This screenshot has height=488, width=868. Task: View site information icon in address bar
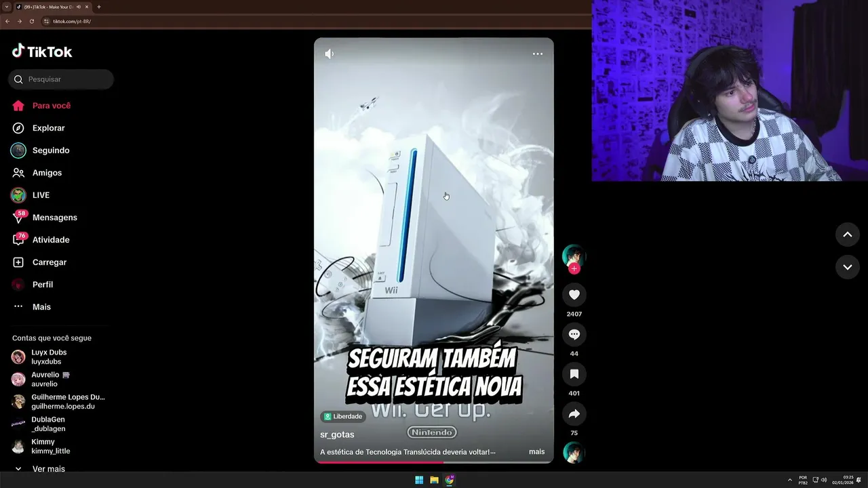(x=46, y=21)
